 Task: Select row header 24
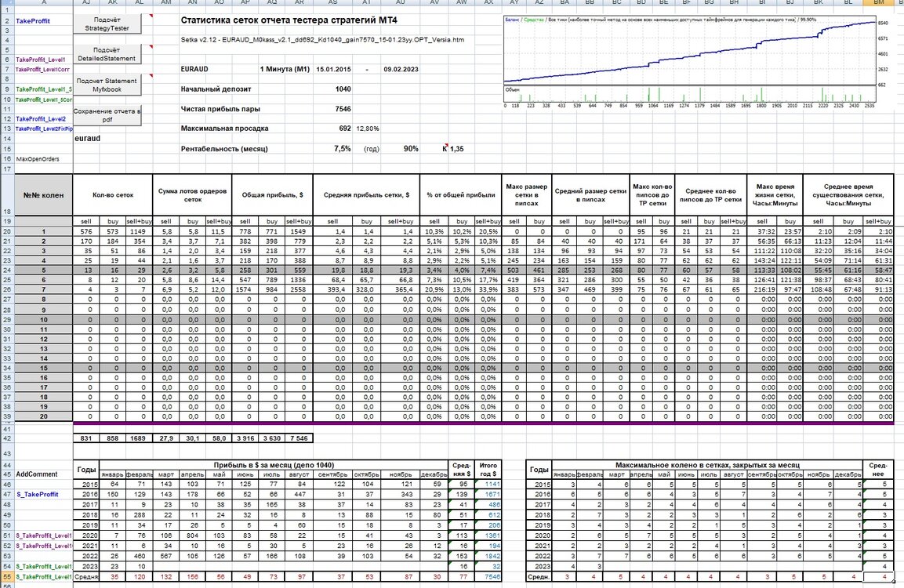[7, 270]
